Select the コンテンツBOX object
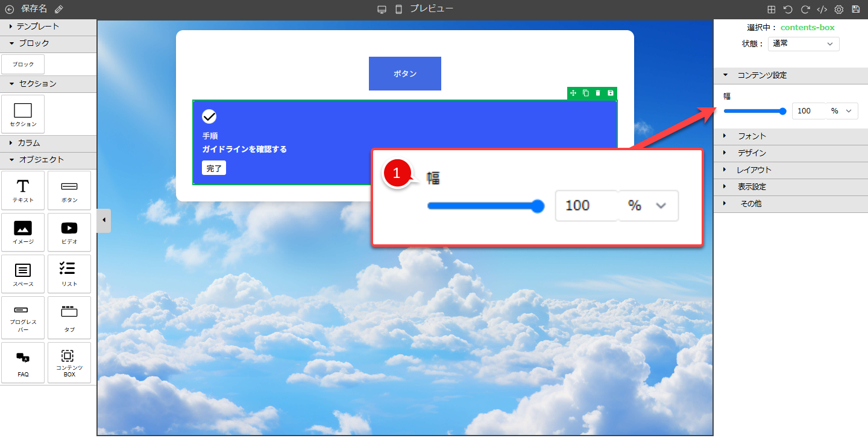The height and width of the screenshot is (441, 868). [x=69, y=363]
